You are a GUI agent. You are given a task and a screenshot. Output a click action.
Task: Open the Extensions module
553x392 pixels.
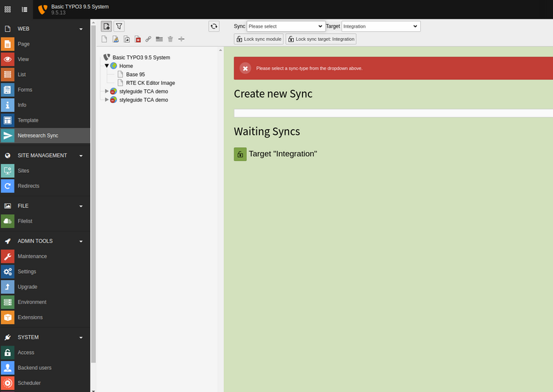click(x=30, y=317)
